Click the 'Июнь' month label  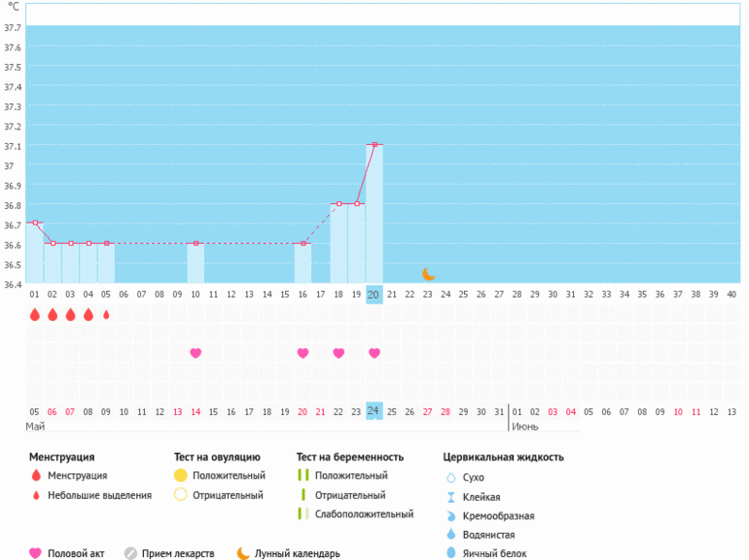click(x=526, y=427)
